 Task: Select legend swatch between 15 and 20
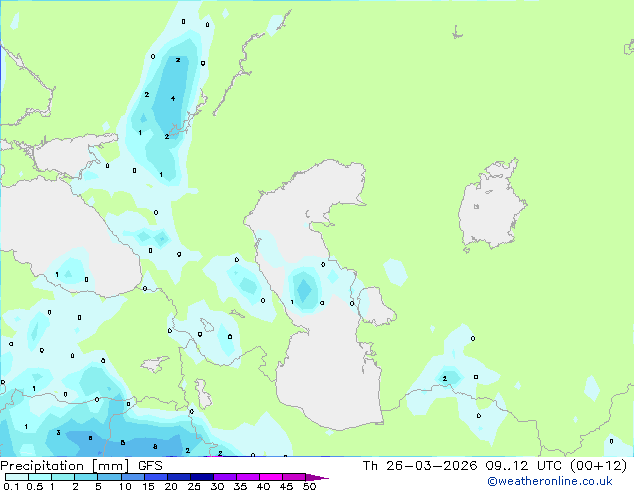(x=155, y=477)
